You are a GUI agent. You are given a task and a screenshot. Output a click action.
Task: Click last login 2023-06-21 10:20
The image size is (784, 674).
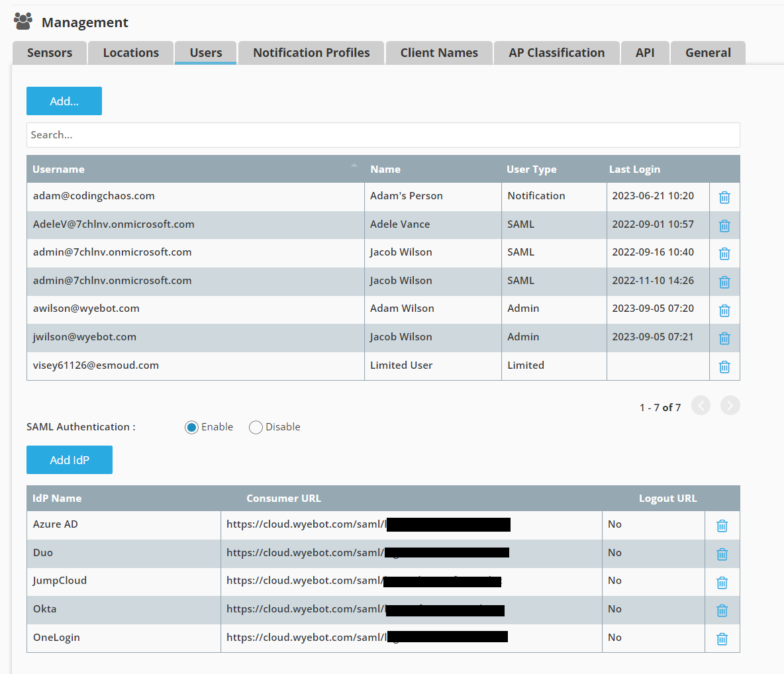pyautogui.click(x=652, y=196)
